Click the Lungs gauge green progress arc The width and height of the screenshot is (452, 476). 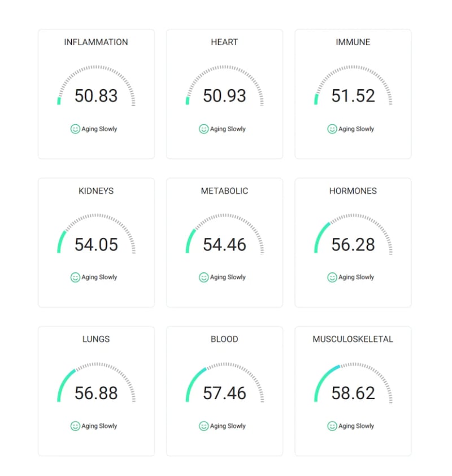pos(62,381)
